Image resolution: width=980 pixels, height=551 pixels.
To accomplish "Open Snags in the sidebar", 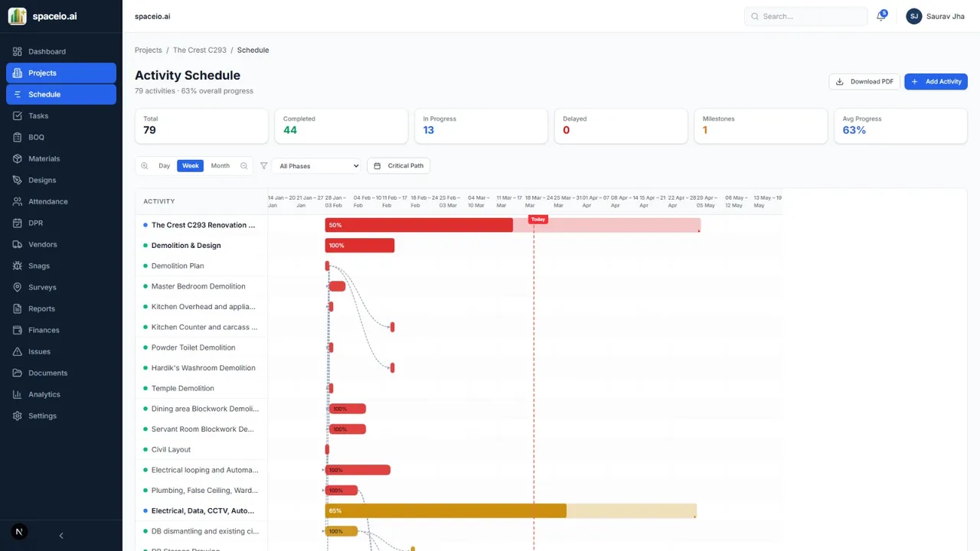I will point(61,266).
